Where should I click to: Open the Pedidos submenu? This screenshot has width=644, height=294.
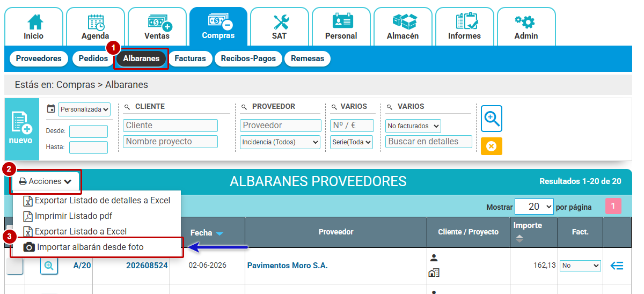click(93, 58)
